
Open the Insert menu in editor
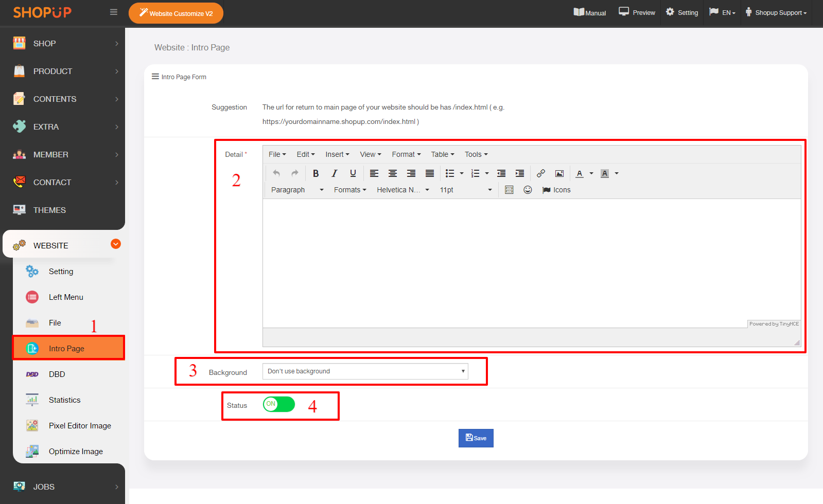click(337, 154)
